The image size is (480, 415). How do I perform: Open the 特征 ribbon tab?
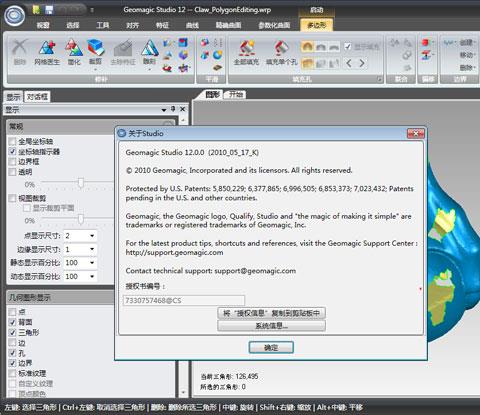pyautogui.click(x=162, y=25)
